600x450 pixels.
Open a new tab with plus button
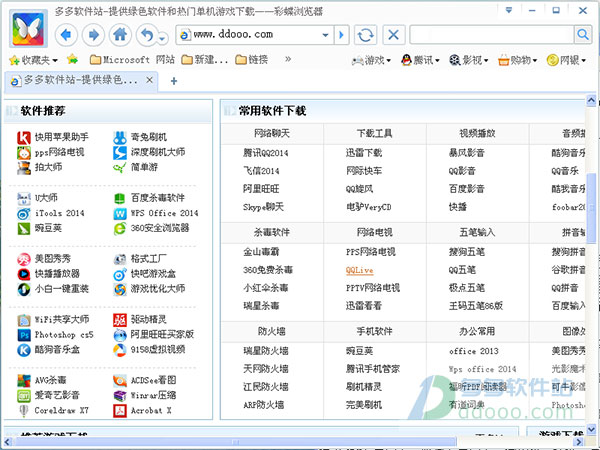(x=174, y=81)
